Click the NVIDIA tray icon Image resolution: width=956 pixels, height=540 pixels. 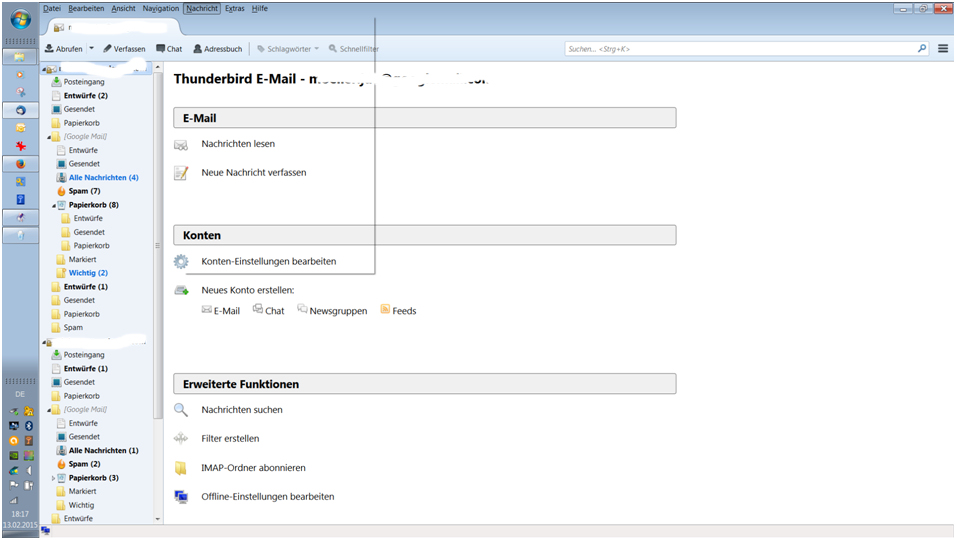click(x=13, y=456)
